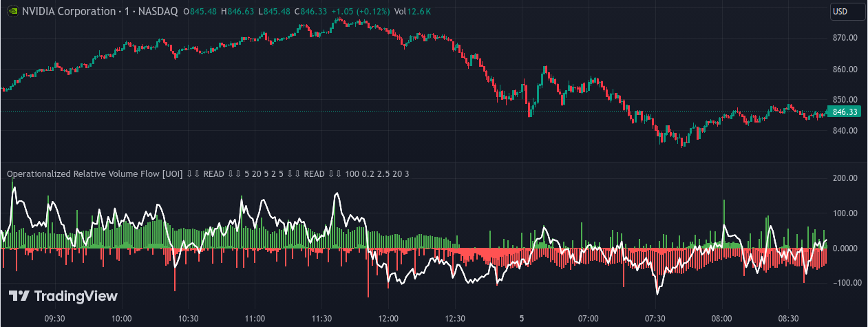Click the 08:30 time axis label
868x327 pixels.
tap(789, 319)
